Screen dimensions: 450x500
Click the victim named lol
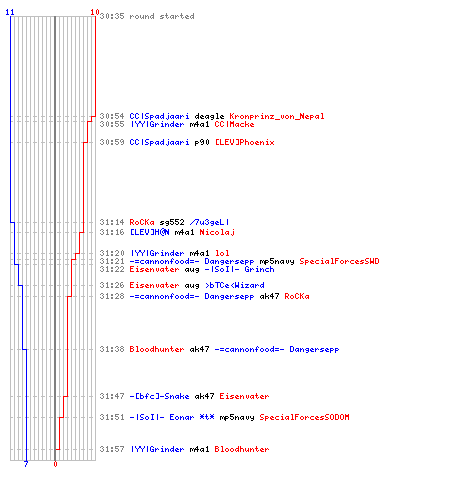click(222, 253)
